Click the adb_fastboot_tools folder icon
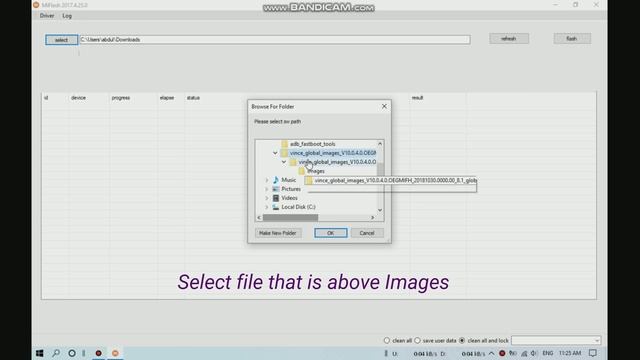 [284, 144]
